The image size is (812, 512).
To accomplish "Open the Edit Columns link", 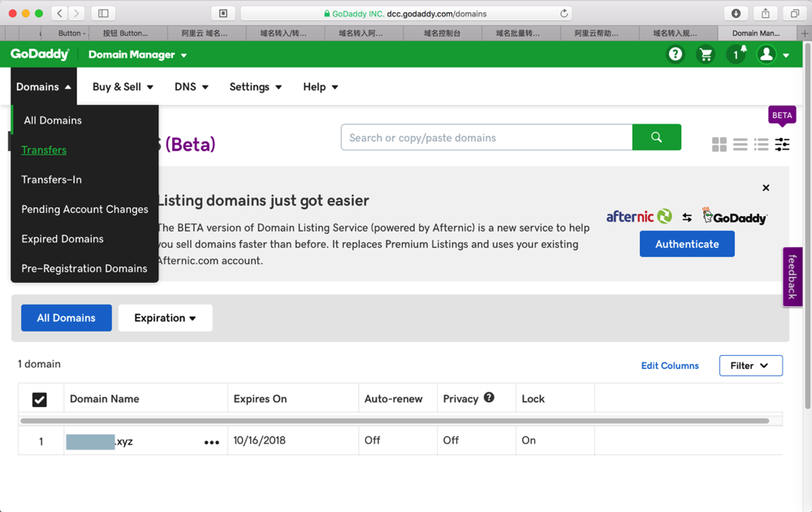I will [x=670, y=366].
